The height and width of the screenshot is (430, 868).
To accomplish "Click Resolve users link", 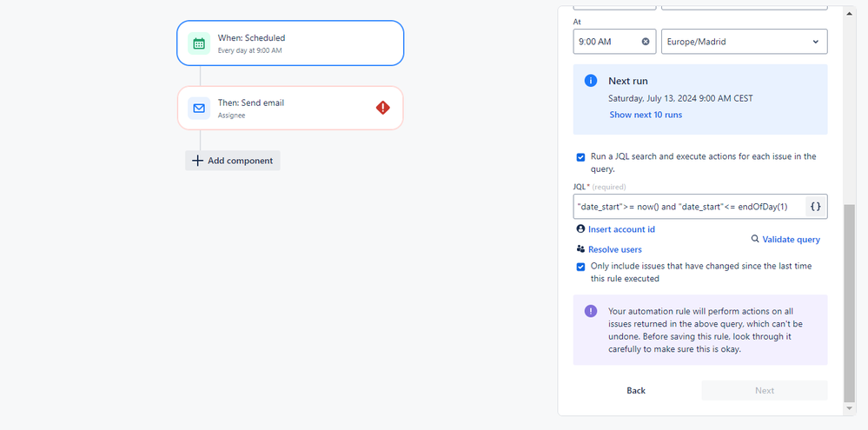I will click(x=615, y=249).
